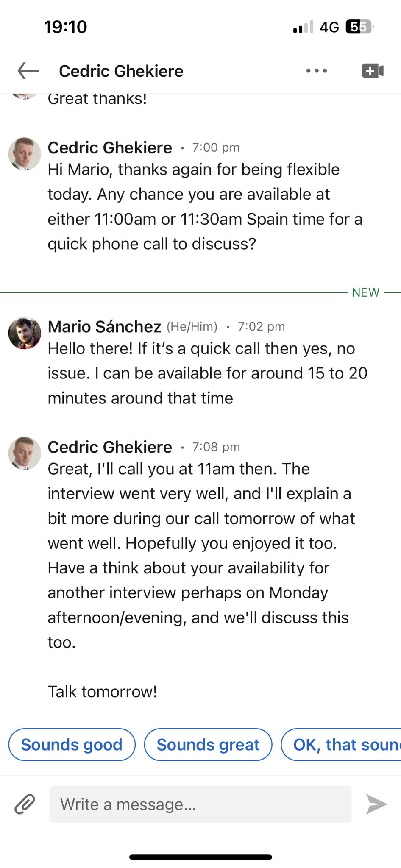Screen dimensions: 401x868
Task: Tap Cedric's avatar on the 7:00 pm message
Action: (x=25, y=153)
